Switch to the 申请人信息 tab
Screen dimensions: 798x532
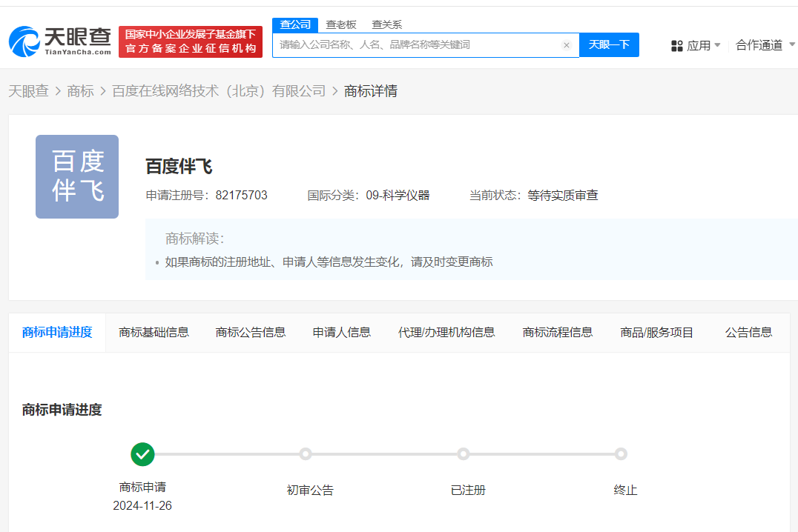(341, 332)
